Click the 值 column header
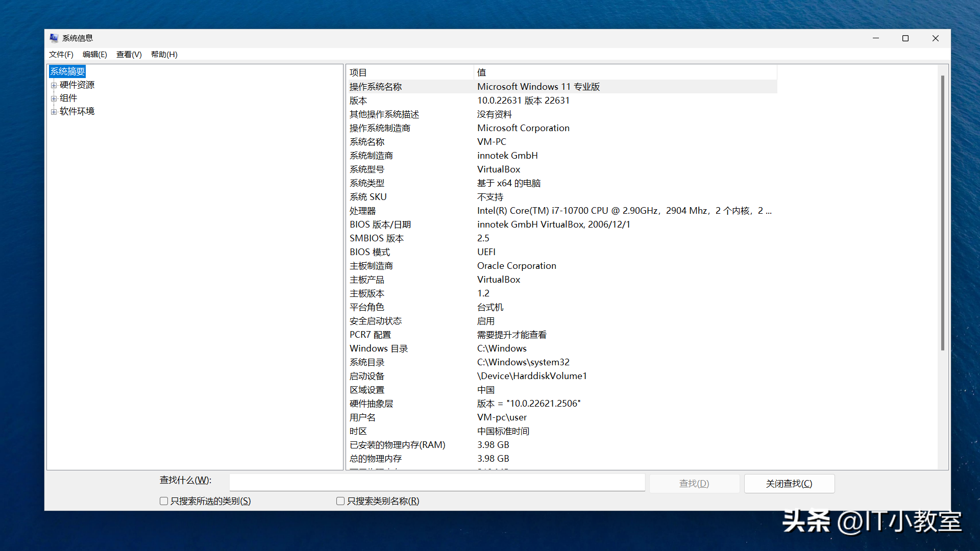The image size is (980, 551). click(x=625, y=72)
